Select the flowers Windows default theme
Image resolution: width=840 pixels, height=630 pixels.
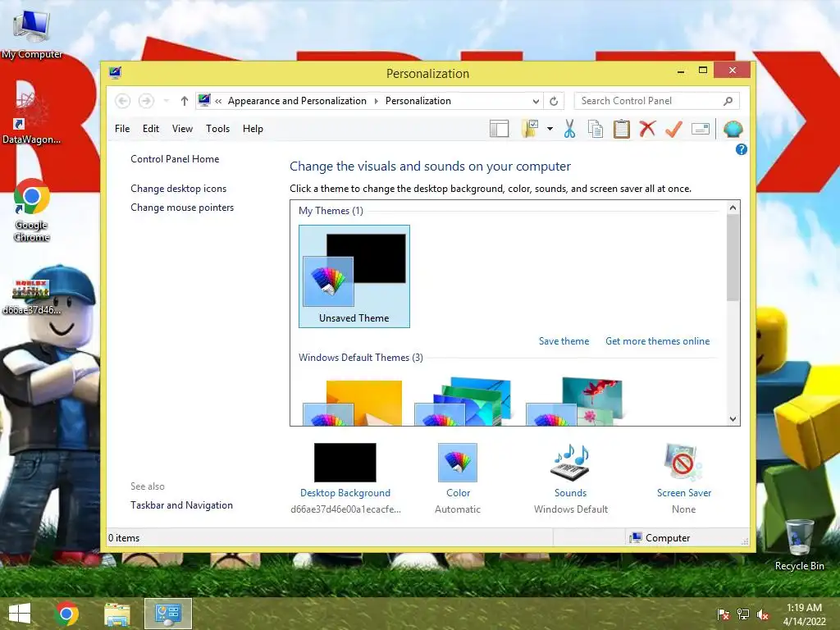click(x=575, y=402)
